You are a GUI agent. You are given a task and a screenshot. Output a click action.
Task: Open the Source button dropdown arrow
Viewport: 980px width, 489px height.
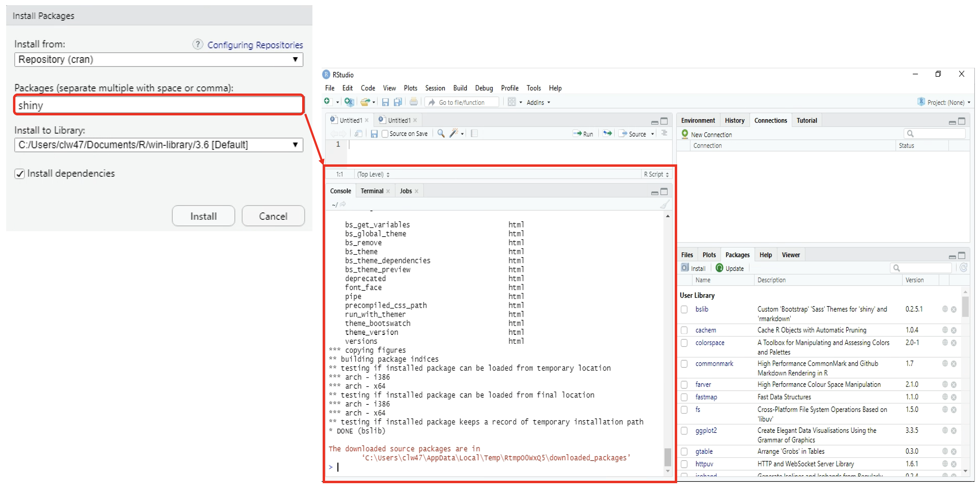click(x=653, y=134)
